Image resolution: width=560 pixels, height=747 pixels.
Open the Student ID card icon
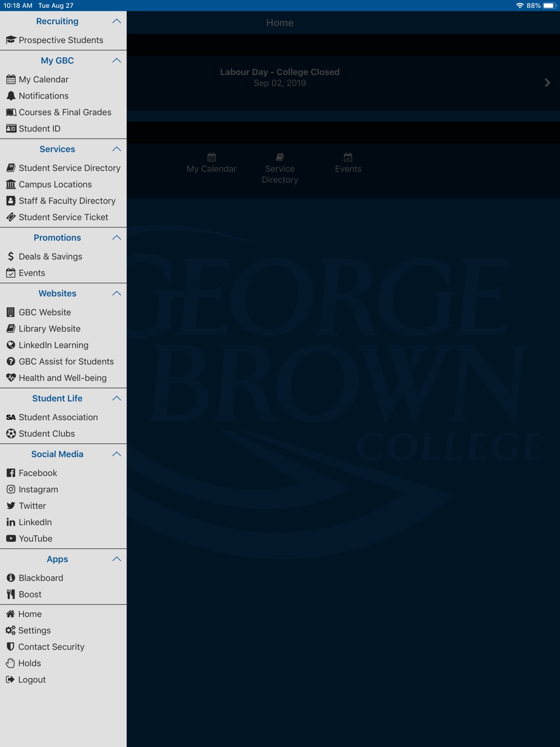(x=11, y=128)
